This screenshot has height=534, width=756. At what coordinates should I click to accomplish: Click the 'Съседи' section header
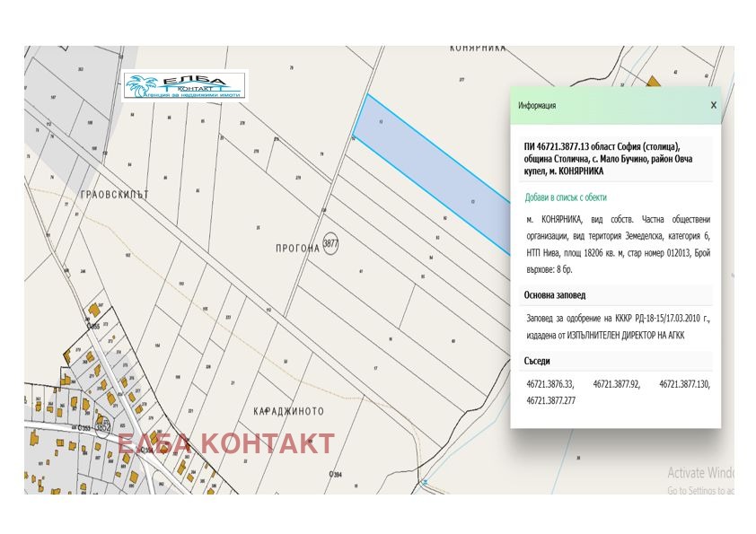coord(540,361)
